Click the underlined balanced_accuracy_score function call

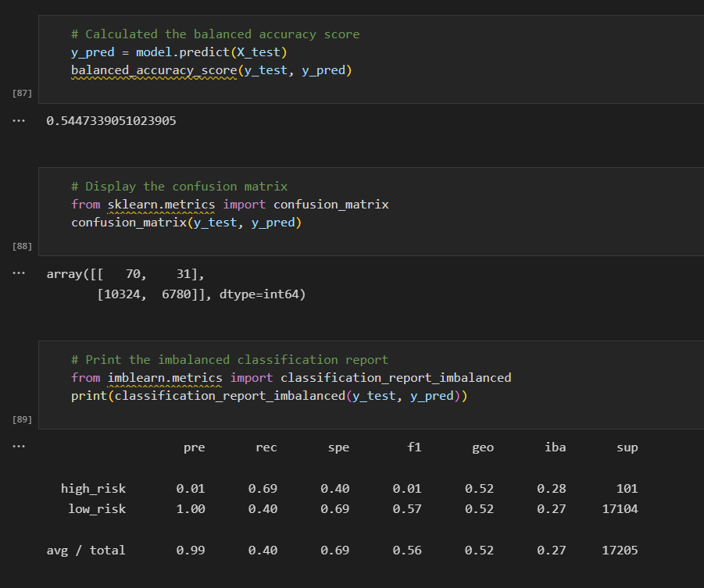coord(154,70)
